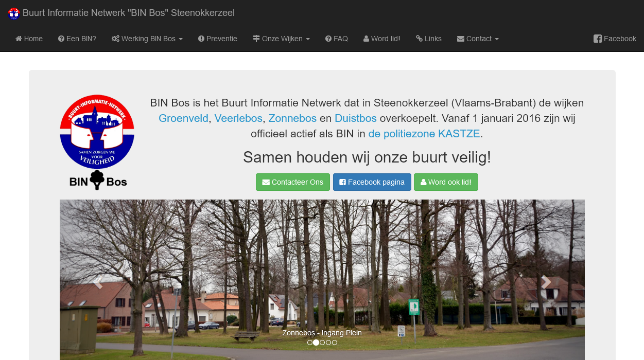Select the third carousel indicator dot
Screen dimensions: 644x360
tap(322, 343)
